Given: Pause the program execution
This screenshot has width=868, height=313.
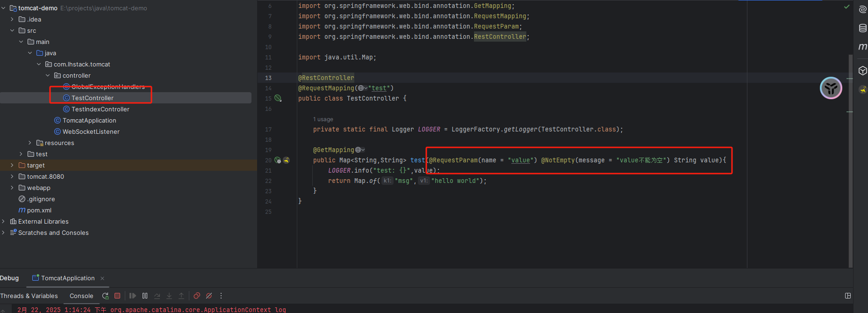Looking at the screenshot, I should tap(145, 296).
